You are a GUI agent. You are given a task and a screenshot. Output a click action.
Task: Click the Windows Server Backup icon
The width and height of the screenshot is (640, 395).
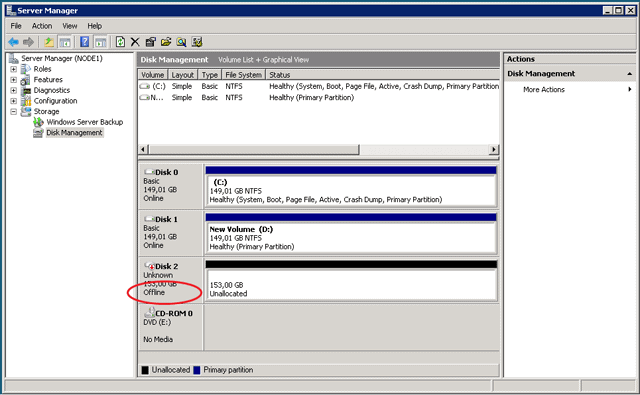point(38,122)
